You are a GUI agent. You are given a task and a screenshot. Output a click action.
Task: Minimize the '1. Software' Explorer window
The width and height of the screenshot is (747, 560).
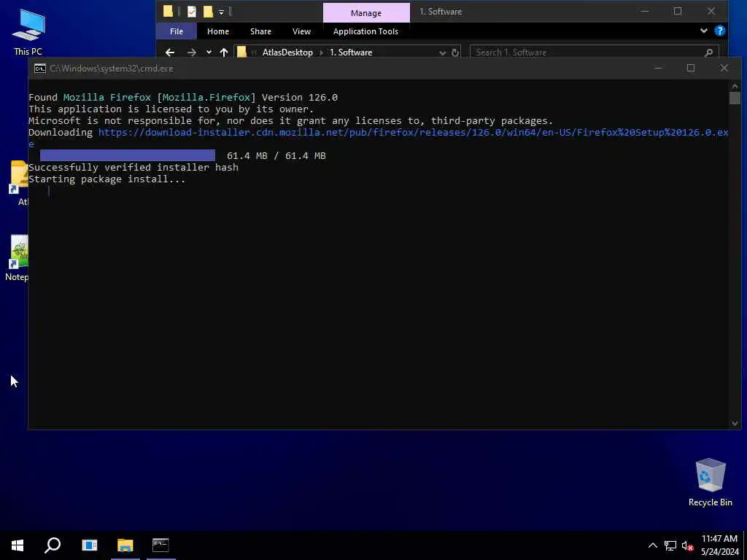click(x=645, y=12)
